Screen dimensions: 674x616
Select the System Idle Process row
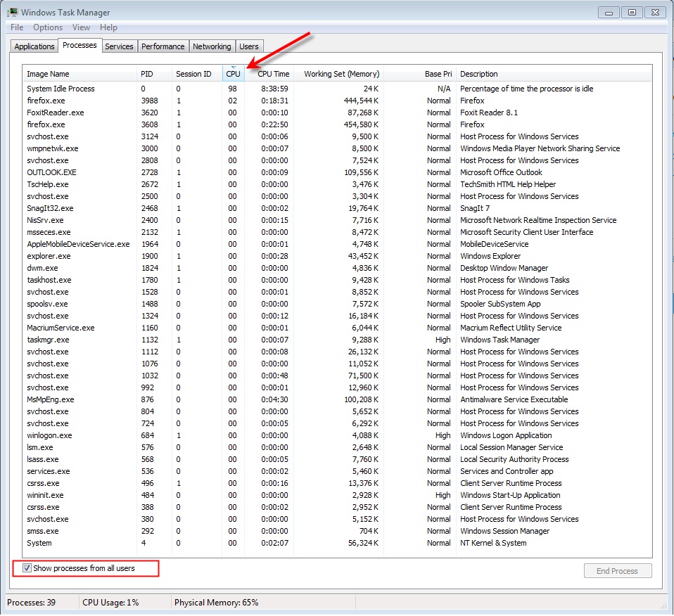[x=338, y=89]
